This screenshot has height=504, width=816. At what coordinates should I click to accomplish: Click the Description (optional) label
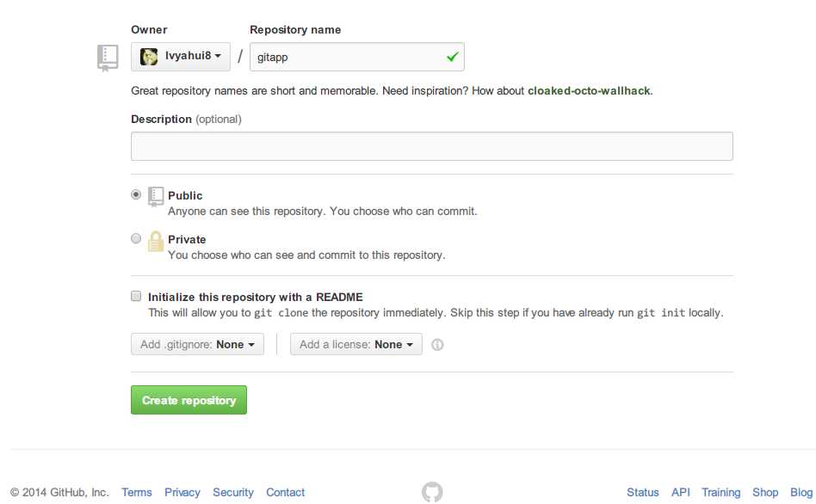[x=186, y=119]
